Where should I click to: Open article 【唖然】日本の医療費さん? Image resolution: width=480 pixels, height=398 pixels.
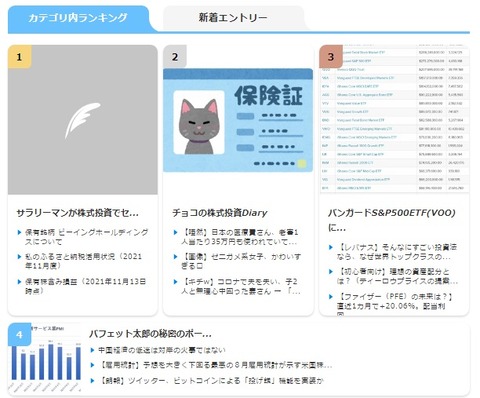point(240,237)
